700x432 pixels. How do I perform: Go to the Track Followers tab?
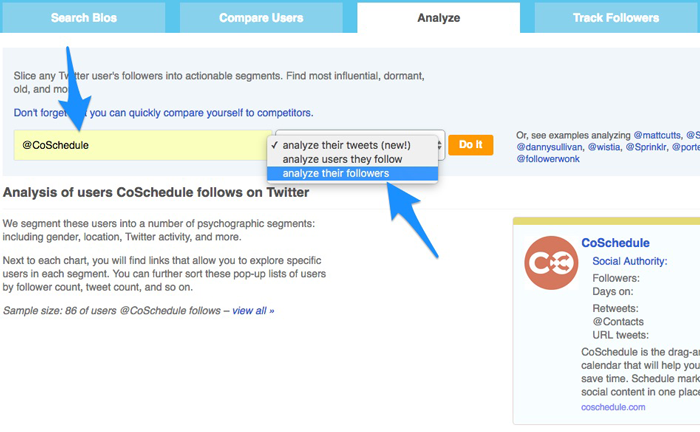616,18
